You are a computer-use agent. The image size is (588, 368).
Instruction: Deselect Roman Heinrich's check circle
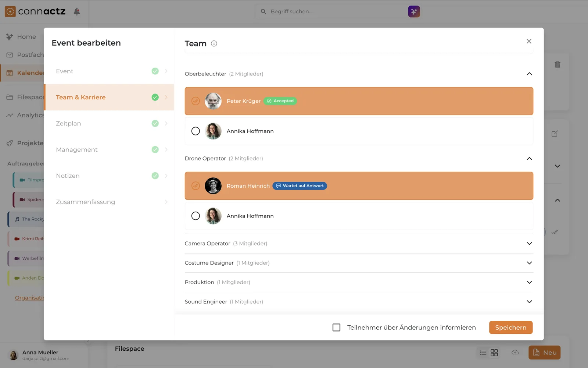click(196, 186)
